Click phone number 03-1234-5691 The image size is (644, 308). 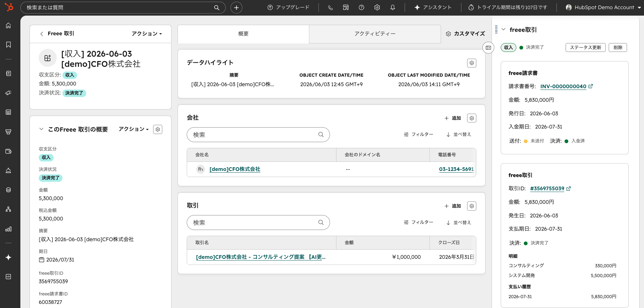[x=456, y=169]
